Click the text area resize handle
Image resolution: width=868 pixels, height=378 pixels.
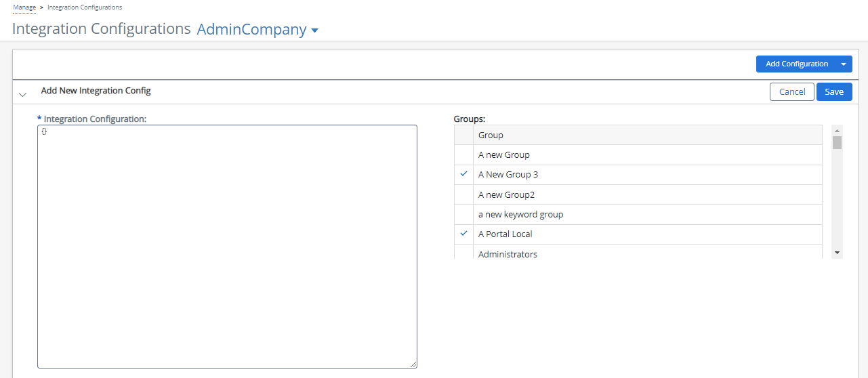(413, 364)
